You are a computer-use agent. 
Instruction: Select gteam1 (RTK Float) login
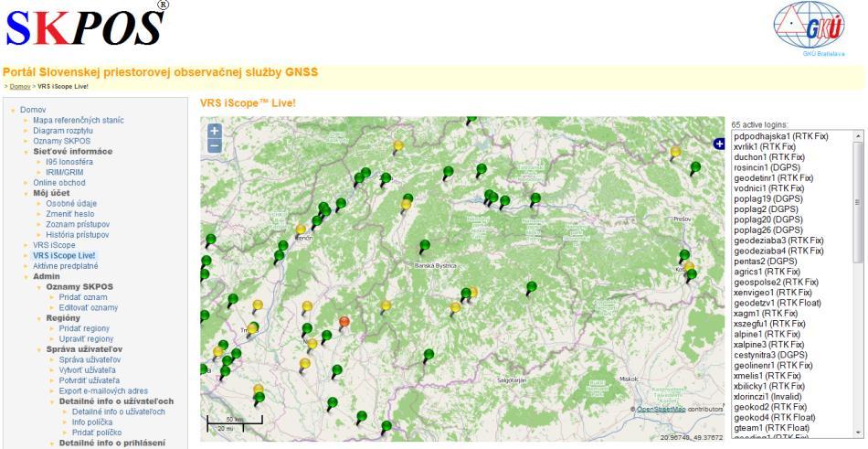pos(771,428)
